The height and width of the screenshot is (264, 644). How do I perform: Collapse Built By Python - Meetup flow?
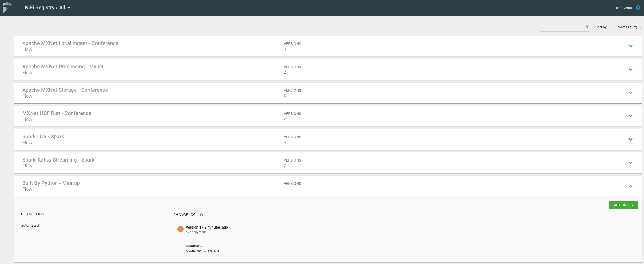tap(630, 186)
